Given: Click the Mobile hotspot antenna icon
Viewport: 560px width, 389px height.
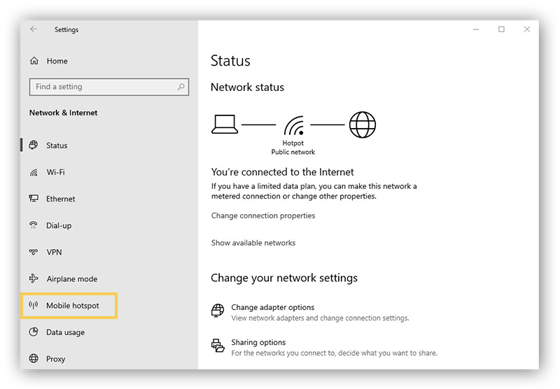Looking at the screenshot, I should (x=34, y=305).
